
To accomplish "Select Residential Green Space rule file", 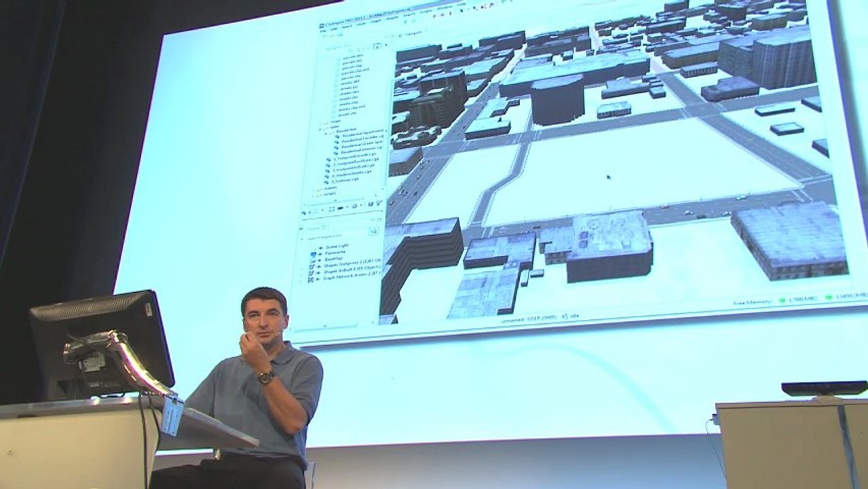I will [x=362, y=144].
